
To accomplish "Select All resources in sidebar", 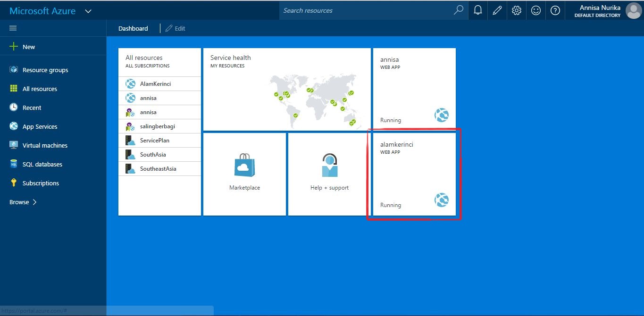I will [x=40, y=89].
